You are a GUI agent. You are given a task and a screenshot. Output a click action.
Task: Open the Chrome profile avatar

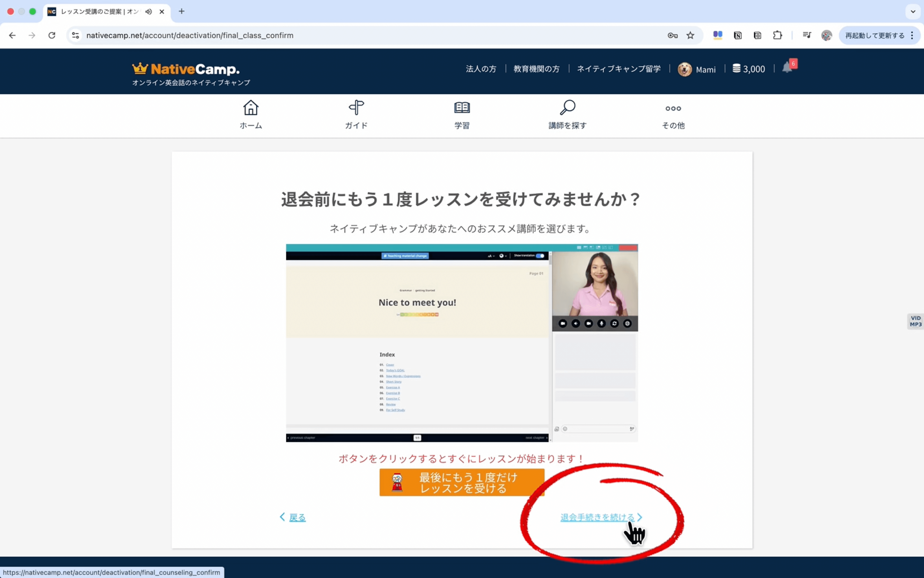point(827,36)
